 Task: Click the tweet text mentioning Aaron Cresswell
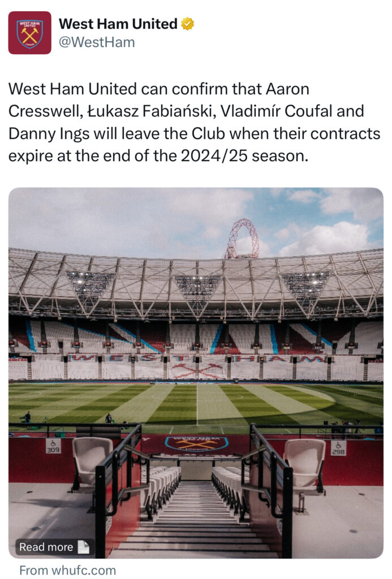click(195, 122)
